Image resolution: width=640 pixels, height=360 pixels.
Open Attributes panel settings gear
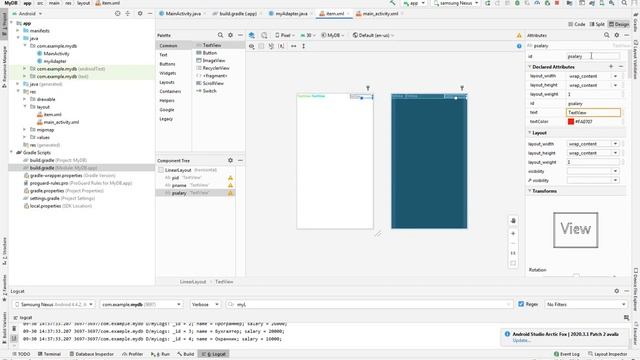(x=617, y=35)
